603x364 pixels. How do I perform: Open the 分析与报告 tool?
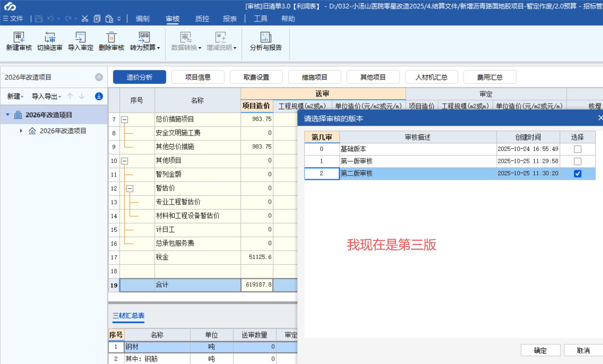[266, 41]
